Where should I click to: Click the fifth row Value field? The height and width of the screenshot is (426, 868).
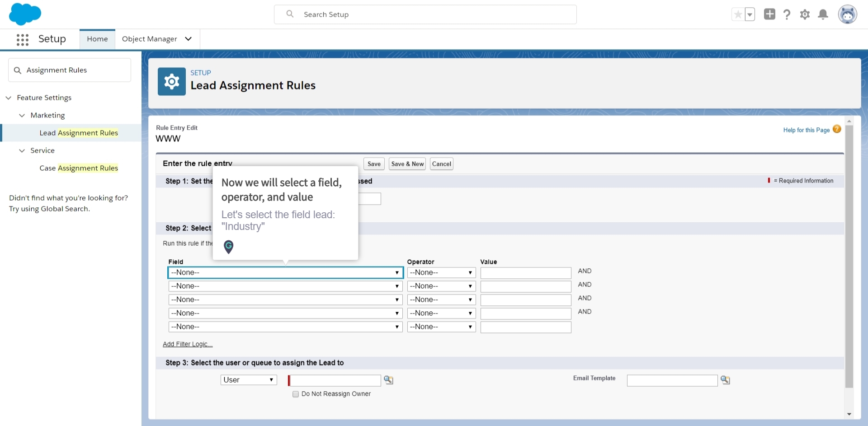point(526,327)
